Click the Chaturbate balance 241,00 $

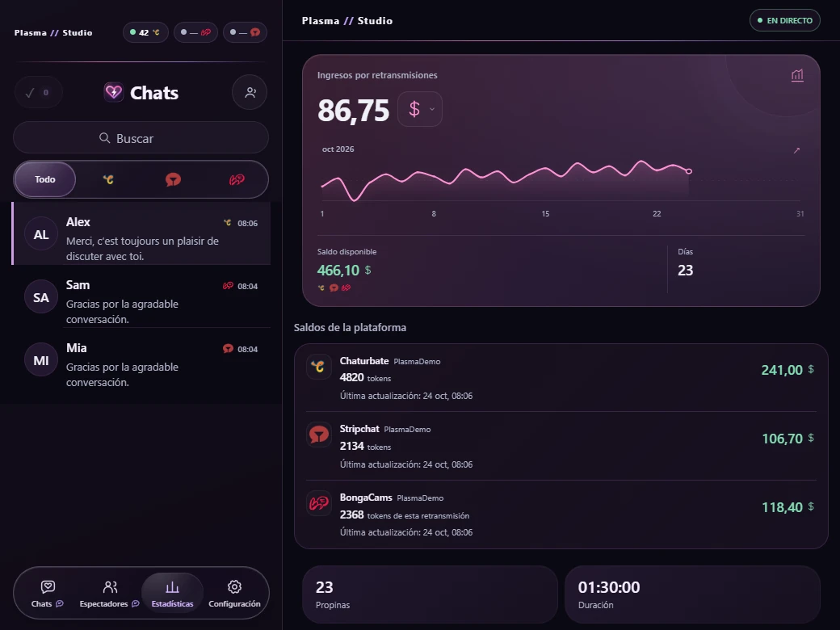pos(787,370)
